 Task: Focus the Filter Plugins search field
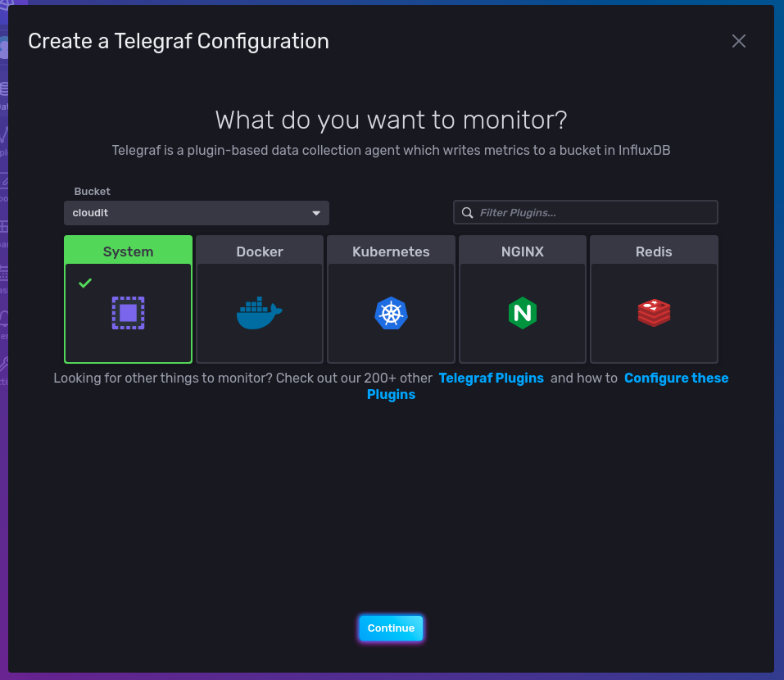click(586, 212)
